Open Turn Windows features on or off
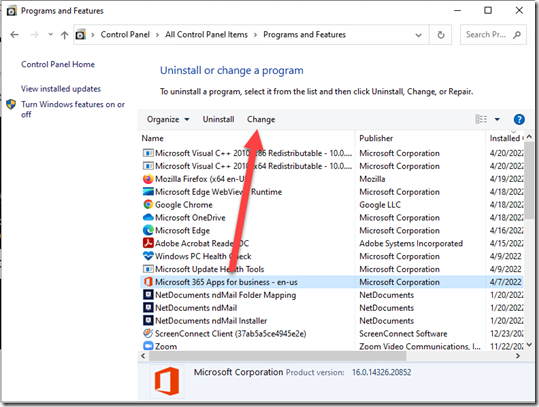 73,109
